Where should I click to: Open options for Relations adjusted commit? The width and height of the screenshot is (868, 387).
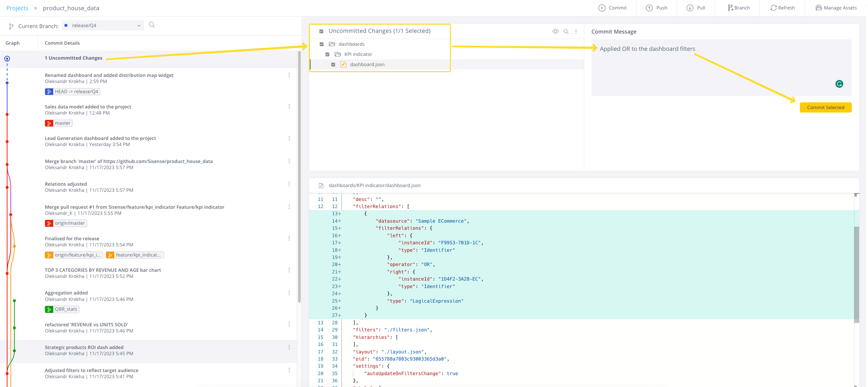tap(289, 184)
